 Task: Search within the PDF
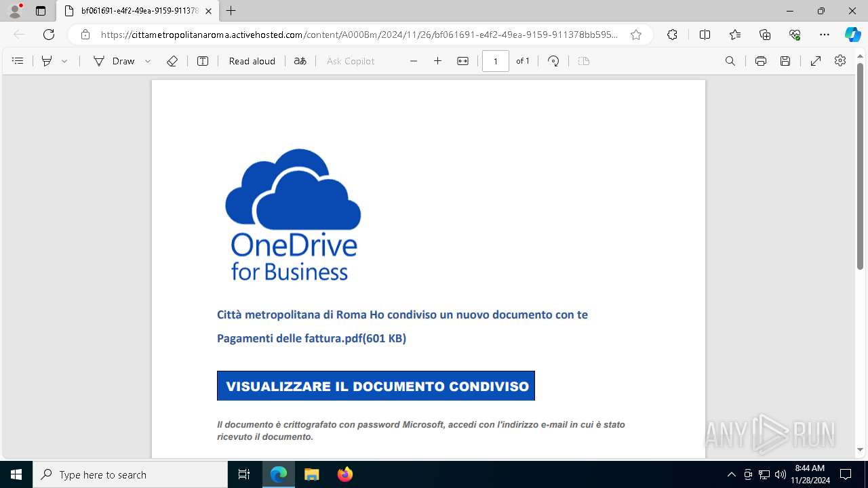(730, 61)
